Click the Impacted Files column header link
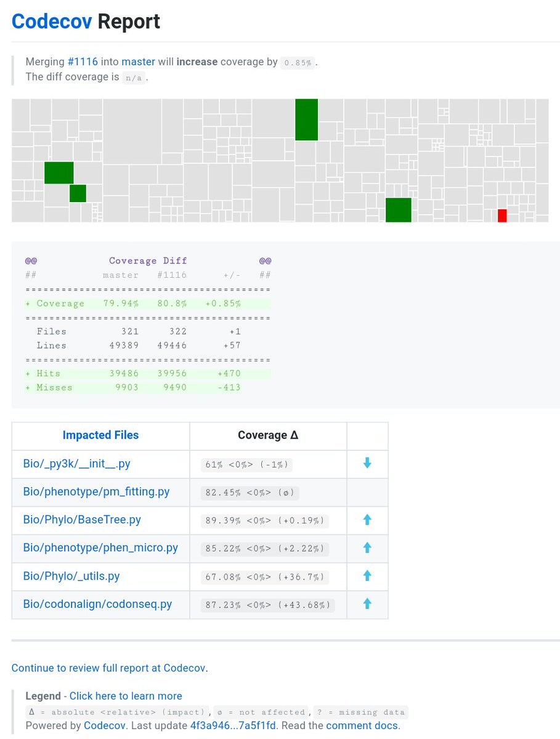Viewport: 560px width, 739px height. pyautogui.click(x=100, y=435)
